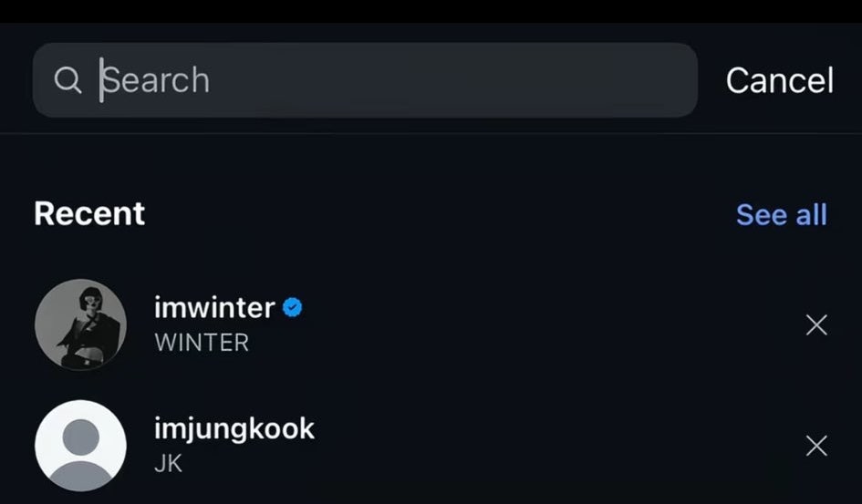Open the See all recent searches link
The image size is (862, 504).
781,215
